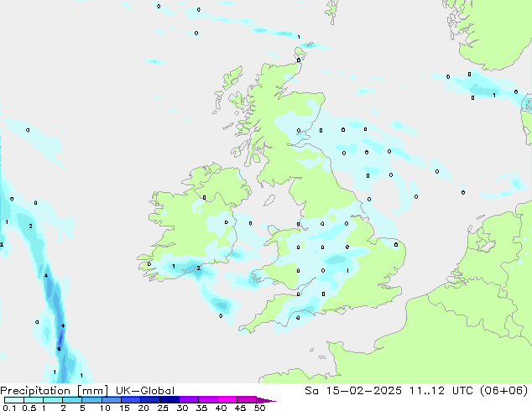Screen dimensions: 532x411
Task: Click the "11..12 UTC" time text
Action: click(x=443, y=391)
